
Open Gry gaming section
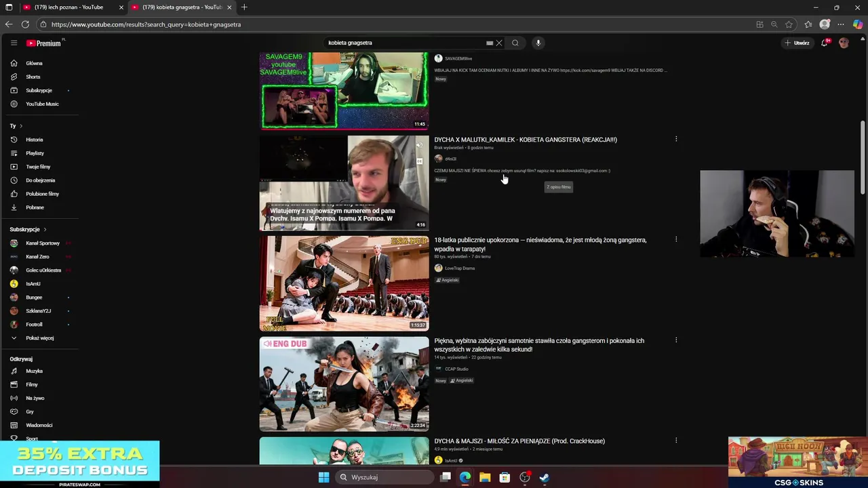[30, 411]
